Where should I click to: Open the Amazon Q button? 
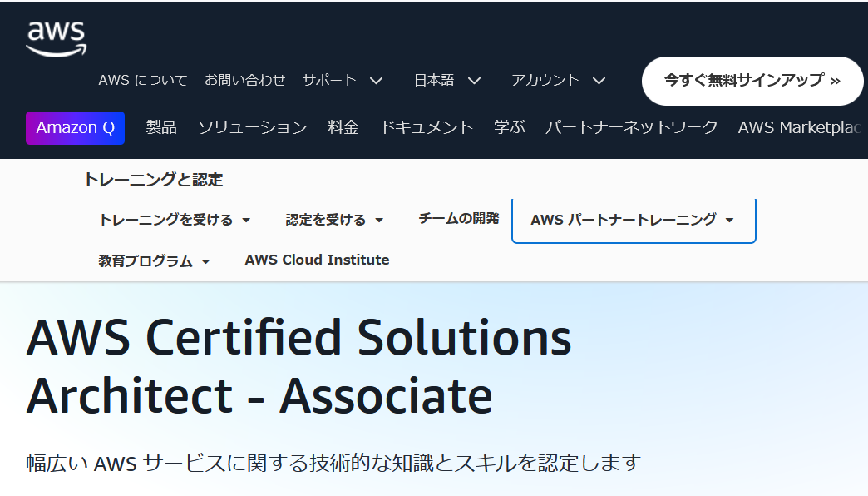tap(76, 128)
